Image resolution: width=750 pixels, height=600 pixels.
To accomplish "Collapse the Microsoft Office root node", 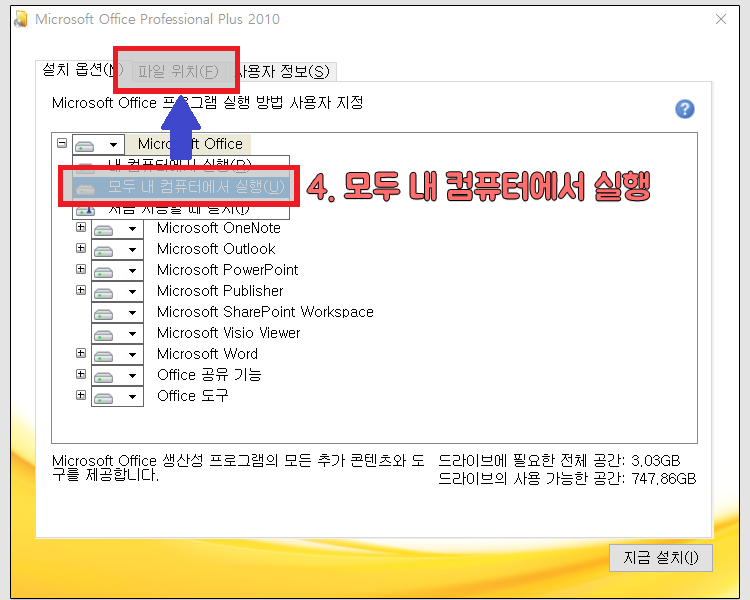I will pyautogui.click(x=62, y=143).
